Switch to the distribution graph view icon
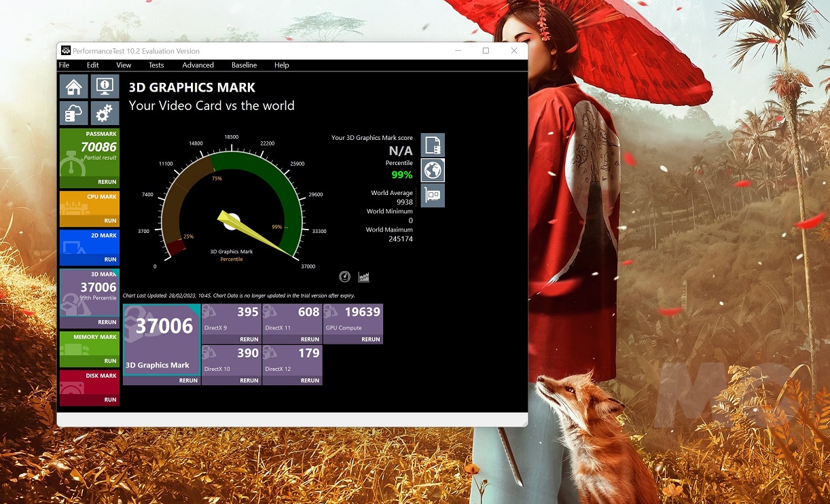Viewport: 830px width, 504px height. point(364,276)
